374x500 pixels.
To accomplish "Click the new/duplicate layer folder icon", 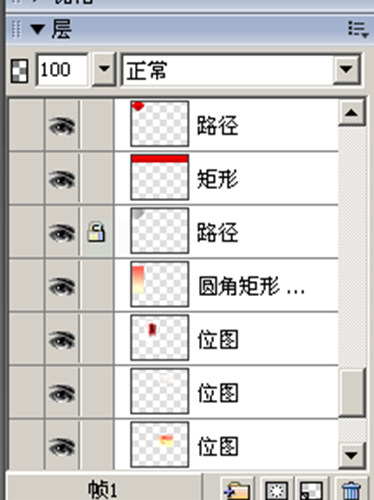I will tap(237, 490).
